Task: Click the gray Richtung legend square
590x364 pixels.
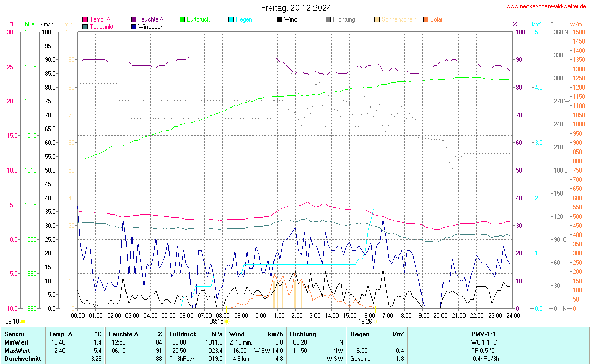Action: [x=328, y=19]
